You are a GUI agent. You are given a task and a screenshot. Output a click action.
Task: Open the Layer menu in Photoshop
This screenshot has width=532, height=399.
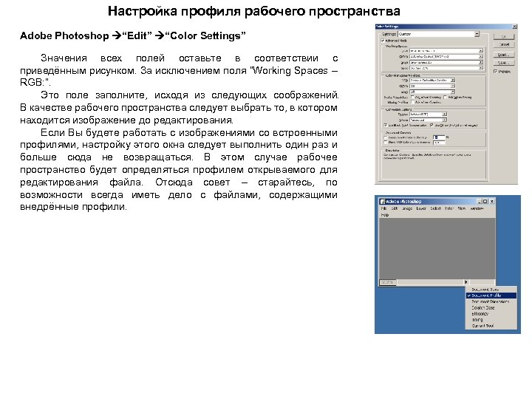coord(421,208)
